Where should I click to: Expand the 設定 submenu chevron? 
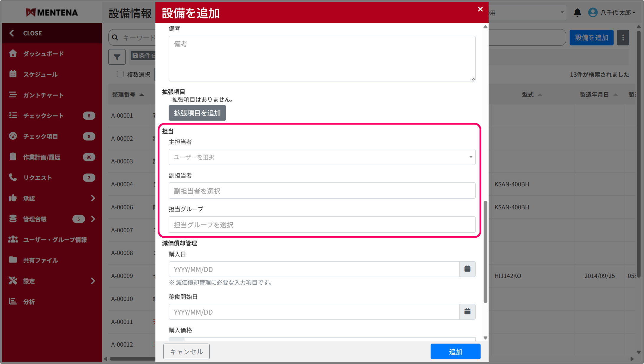[x=93, y=281]
